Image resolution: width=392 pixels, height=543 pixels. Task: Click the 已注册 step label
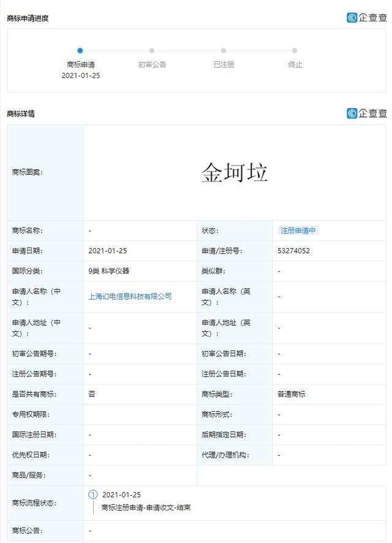coord(224,64)
